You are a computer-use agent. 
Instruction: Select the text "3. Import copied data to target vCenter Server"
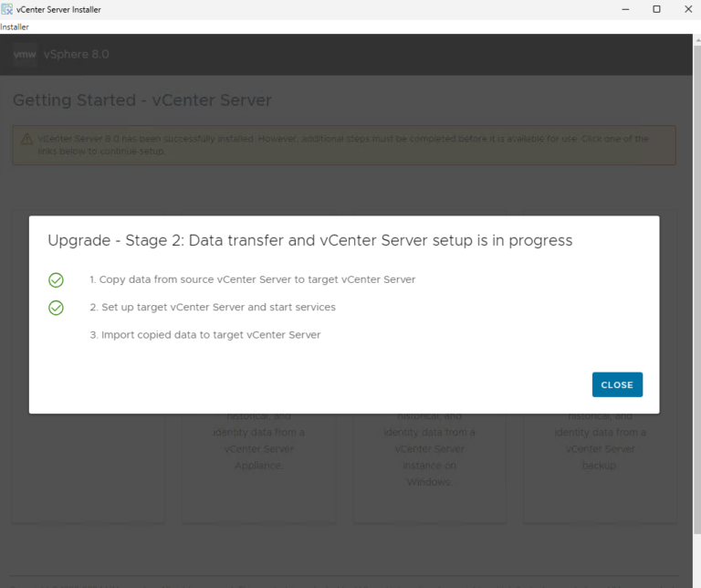coord(204,335)
